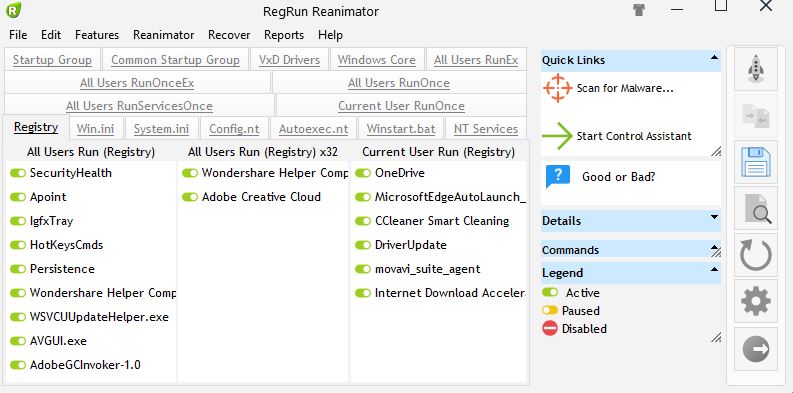793x393 pixels.
Task: Open the Recover menu
Action: click(x=229, y=35)
